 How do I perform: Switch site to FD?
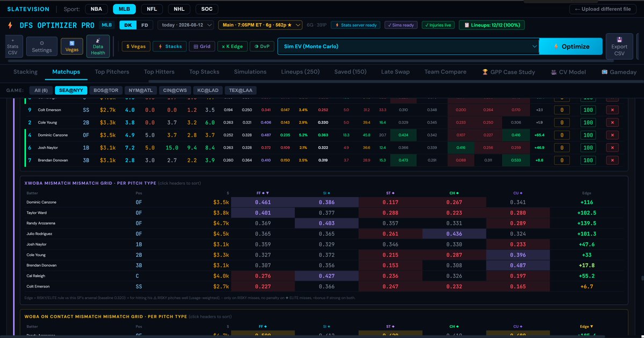click(x=144, y=25)
